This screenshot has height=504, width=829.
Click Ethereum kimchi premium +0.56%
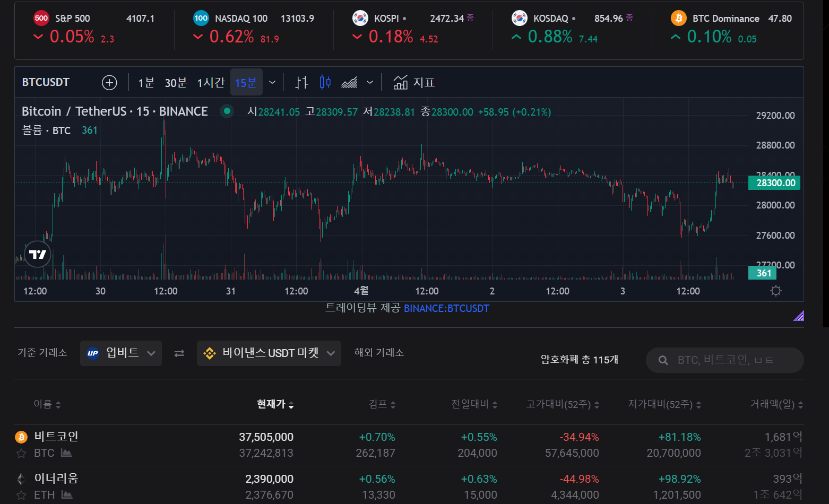(377, 479)
